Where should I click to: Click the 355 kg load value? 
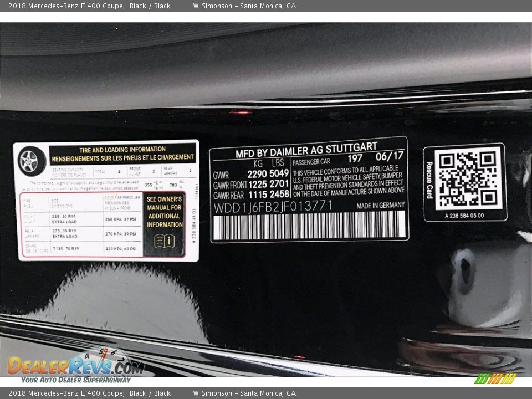click(x=149, y=185)
